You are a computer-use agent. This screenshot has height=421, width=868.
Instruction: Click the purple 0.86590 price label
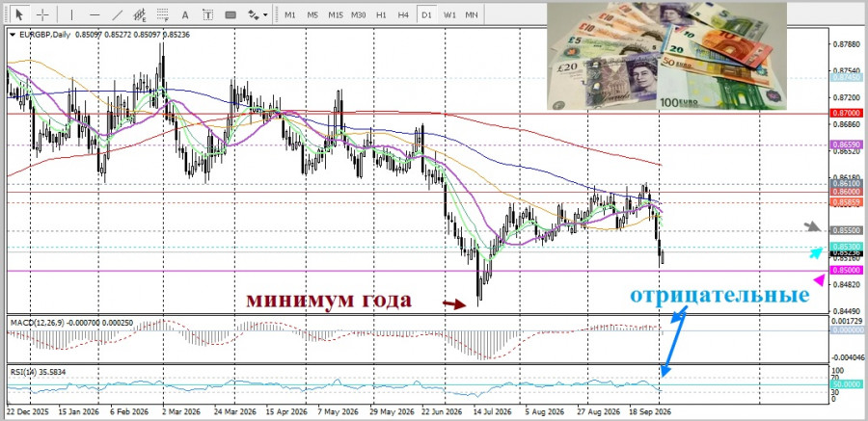(x=847, y=144)
